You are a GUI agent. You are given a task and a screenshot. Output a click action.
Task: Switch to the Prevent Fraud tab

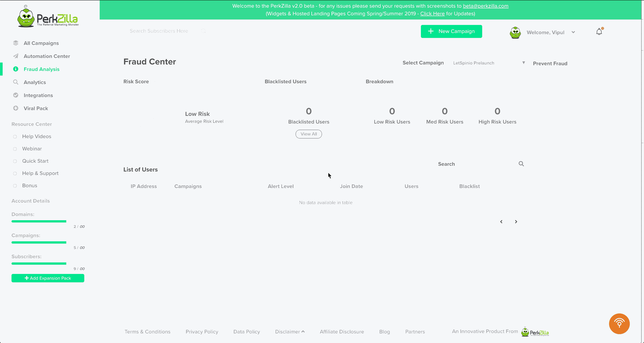click(550, 63)
